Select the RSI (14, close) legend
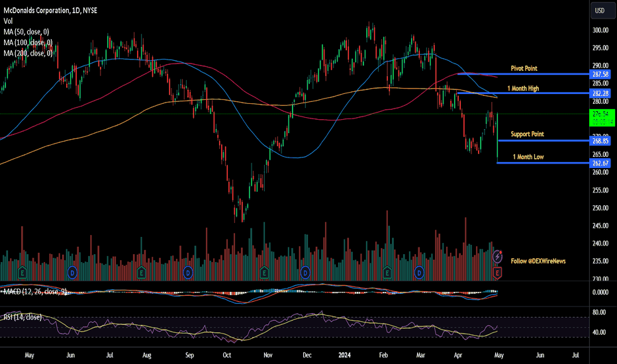Viewport: 617px width, 364px height. pyautogui.click(x=23, y=317)
